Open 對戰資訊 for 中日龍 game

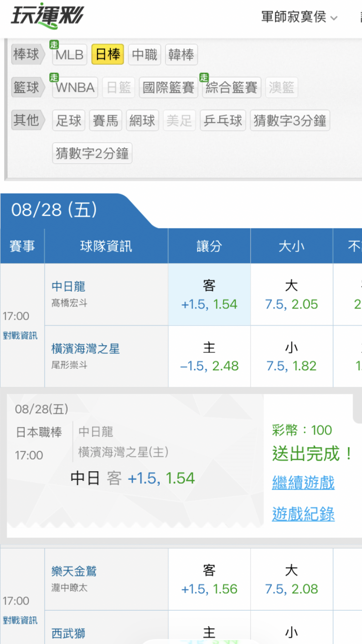pos(20,336)
